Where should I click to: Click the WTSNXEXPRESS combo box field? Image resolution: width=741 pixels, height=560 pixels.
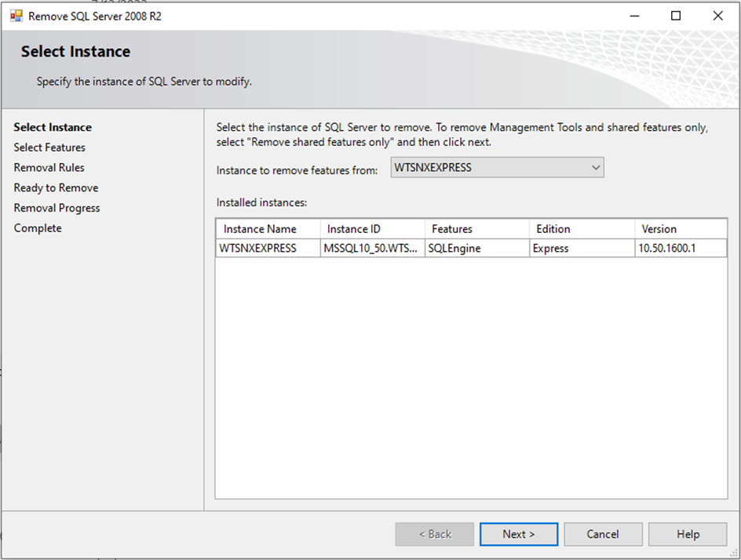point(488,167)
